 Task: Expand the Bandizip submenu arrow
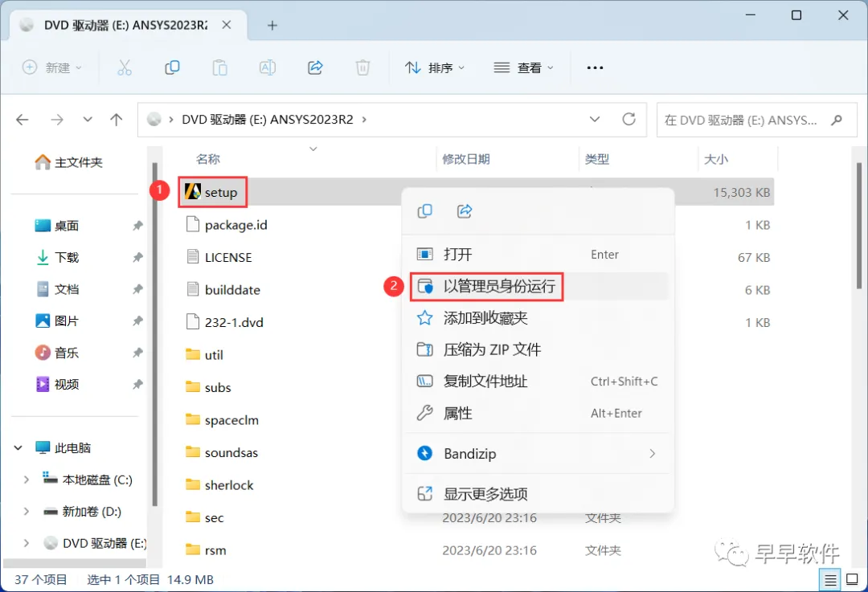[652, 454]
